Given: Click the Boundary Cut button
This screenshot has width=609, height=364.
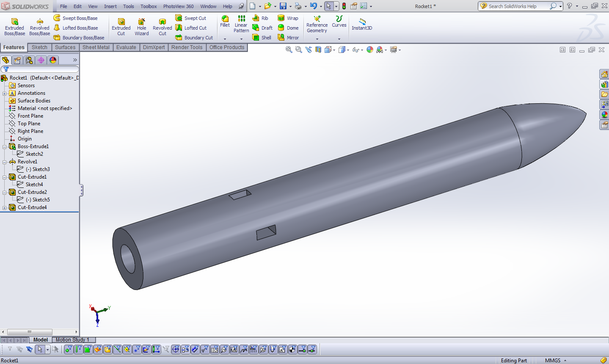Looking at the screenshot, I should point(194,38).
